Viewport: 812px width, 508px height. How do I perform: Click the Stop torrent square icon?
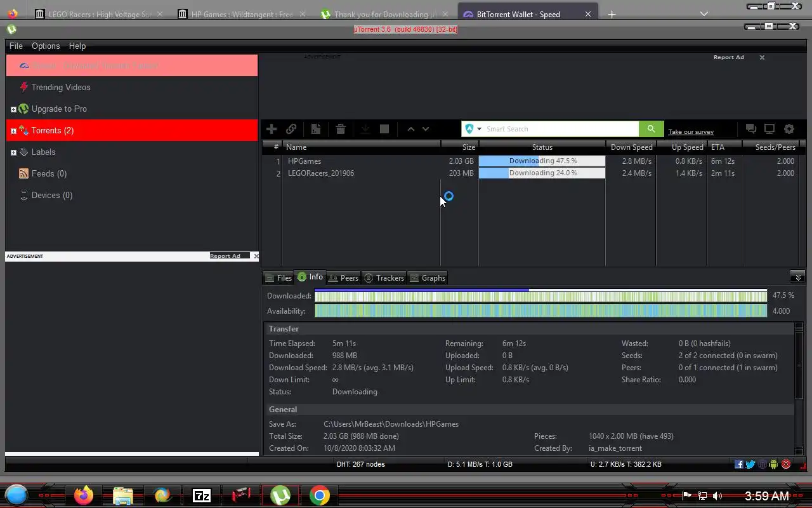click(x=384, y=129)
